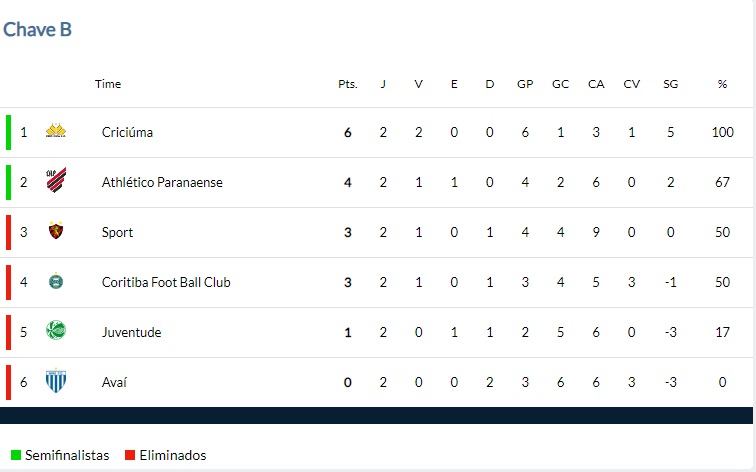Open the Juventude team crest
The height and width of the screenshot is (472, 756).
pos(56,330)
